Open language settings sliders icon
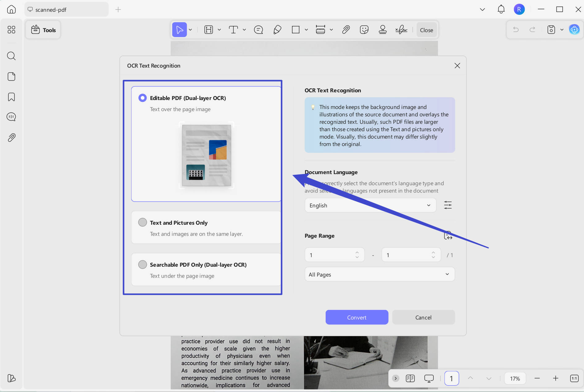The height and width of the screenshot is (392, 584). [x=448, y=205]
